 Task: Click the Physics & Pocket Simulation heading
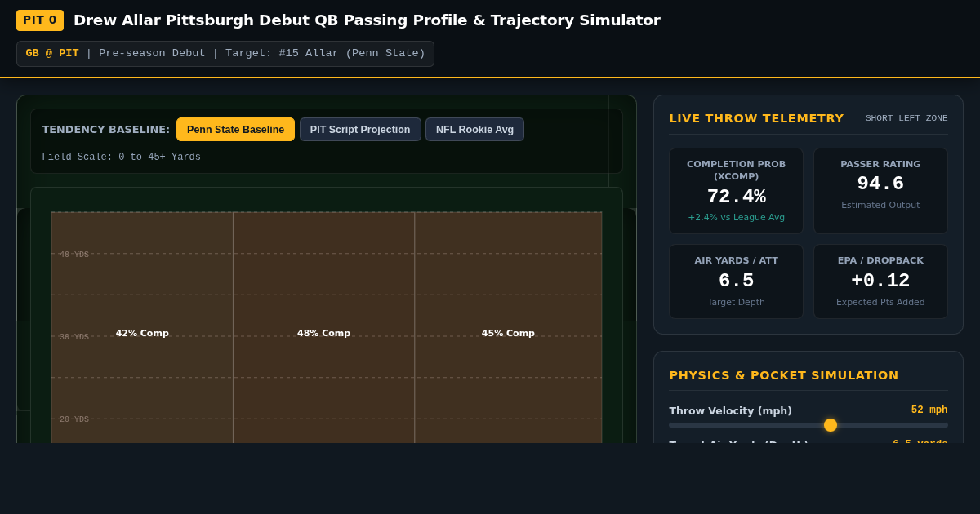784,375
